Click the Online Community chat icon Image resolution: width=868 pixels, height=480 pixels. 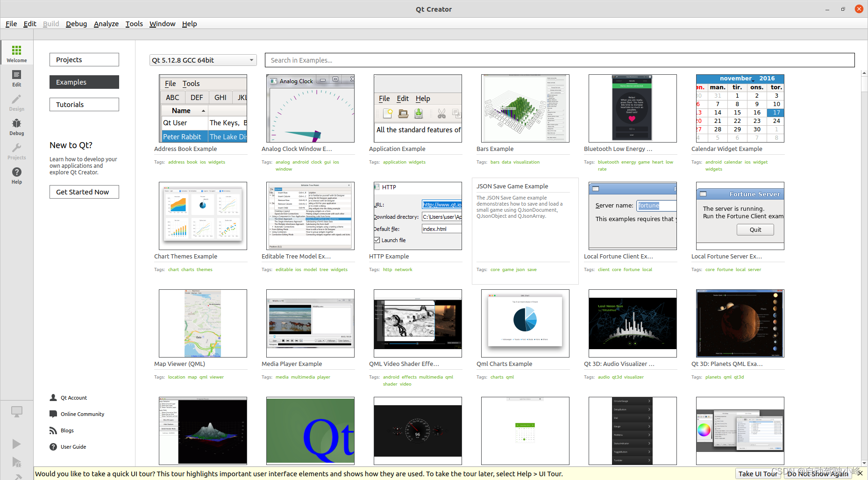tap(53, 414)
